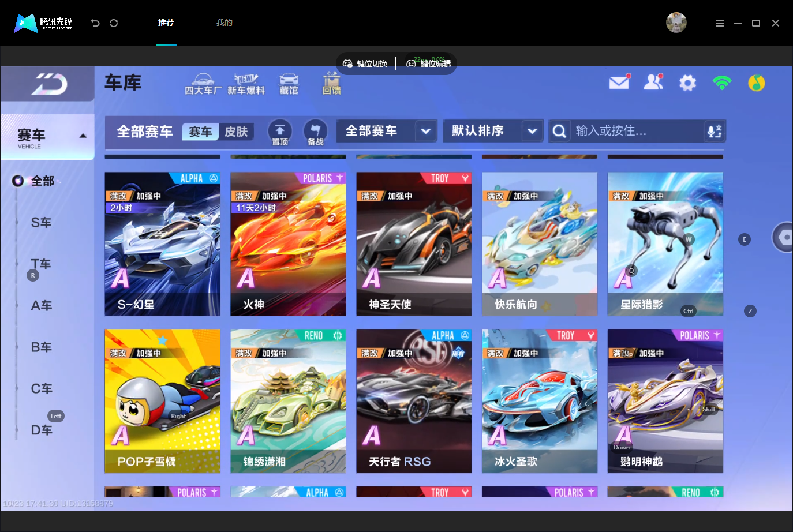Select the S车 category
793x532 pixels.
coord(42,223)
